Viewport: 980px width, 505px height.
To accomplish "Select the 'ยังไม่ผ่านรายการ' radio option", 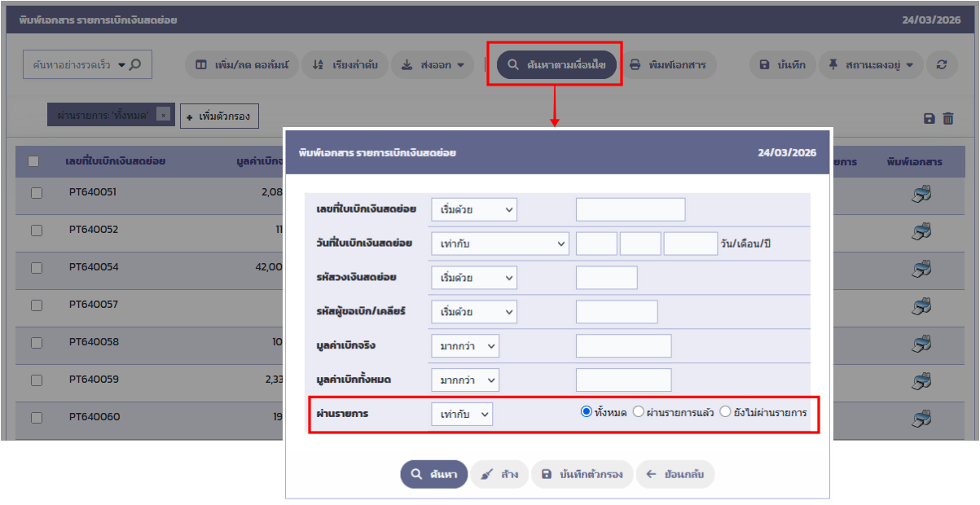I will click(725, 412).
